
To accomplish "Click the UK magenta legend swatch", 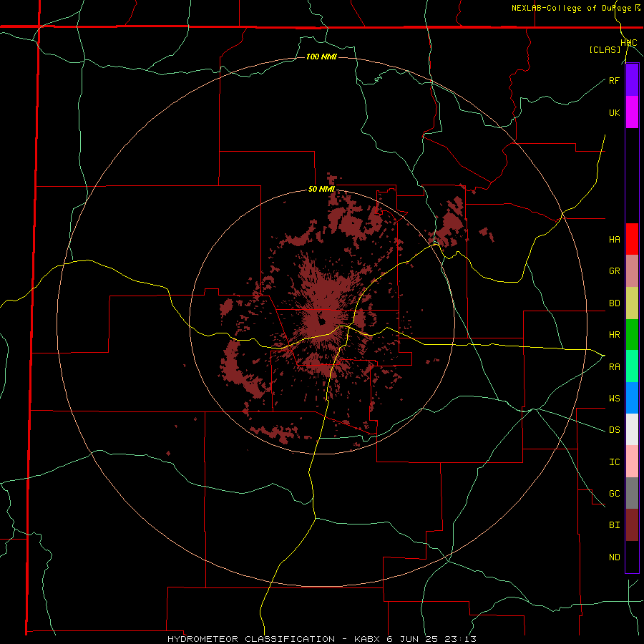I will 632,112.
